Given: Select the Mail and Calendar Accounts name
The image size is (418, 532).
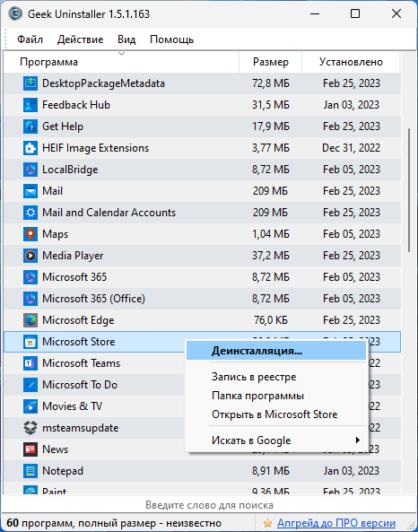Looking at the screenshot, I should click(x=109, y=213).
